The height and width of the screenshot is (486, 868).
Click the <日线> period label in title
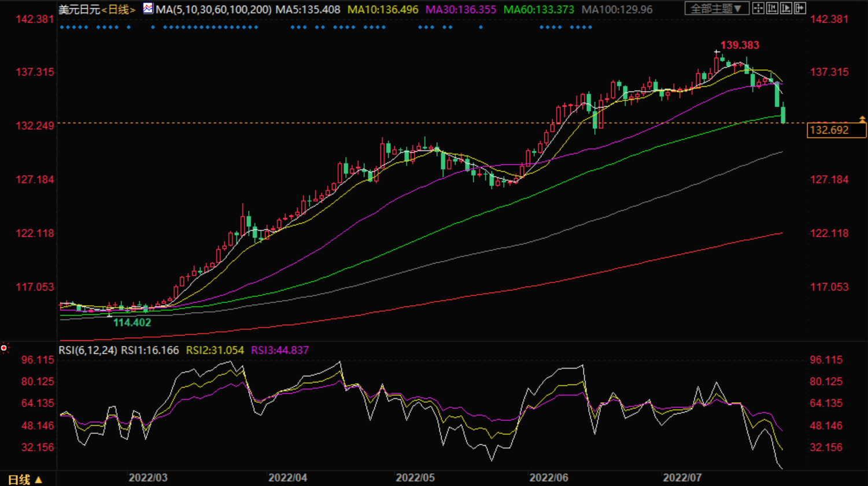click(x=119, y=10)
